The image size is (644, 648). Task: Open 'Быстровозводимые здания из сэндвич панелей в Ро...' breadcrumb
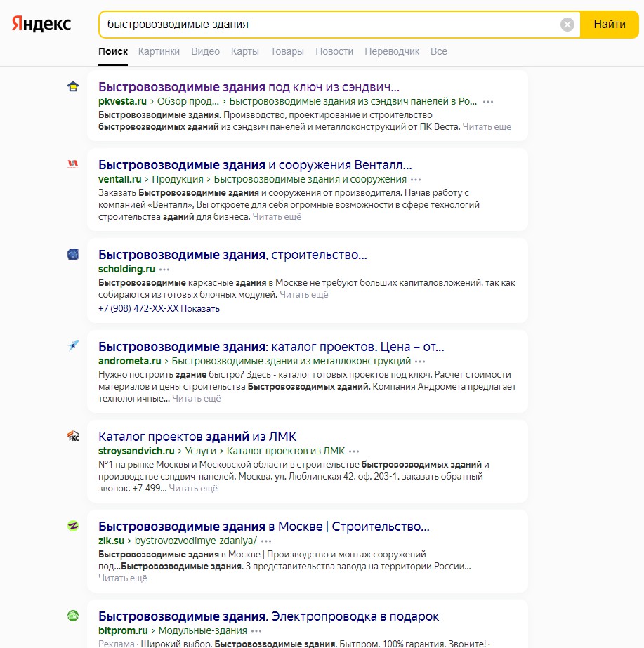click(353, 101)
